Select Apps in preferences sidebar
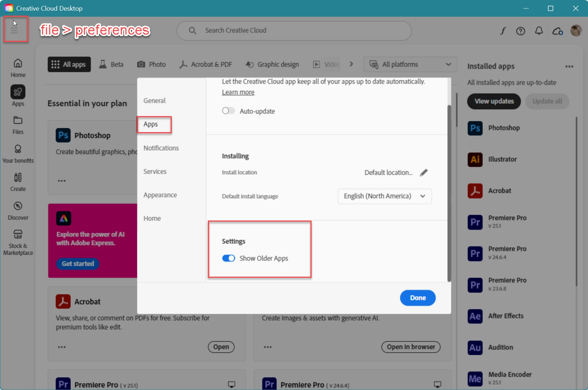 [151, 124]
